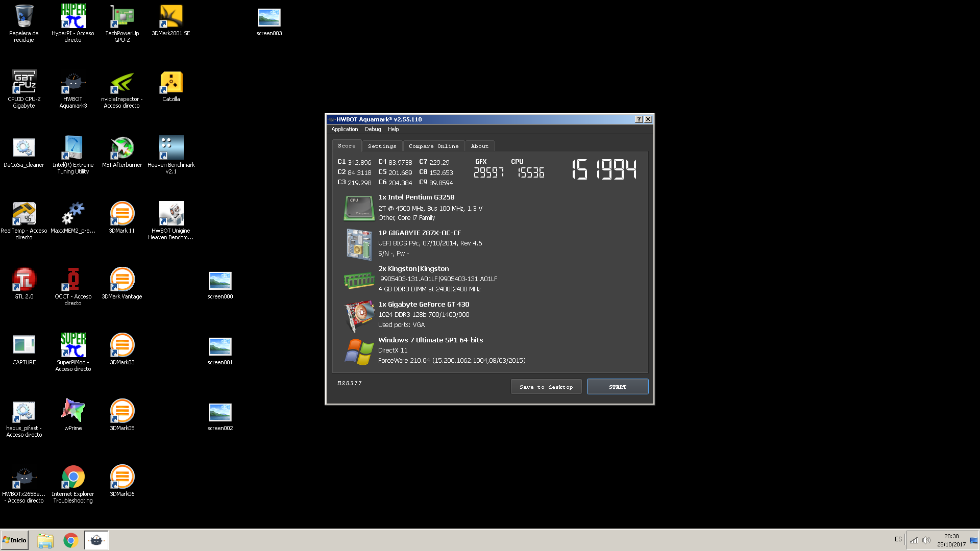Image resolution: width=980 pixels, height=551 pixels.
Task: Open the Papelera de reciclaje icon
Action: [24, 23]
